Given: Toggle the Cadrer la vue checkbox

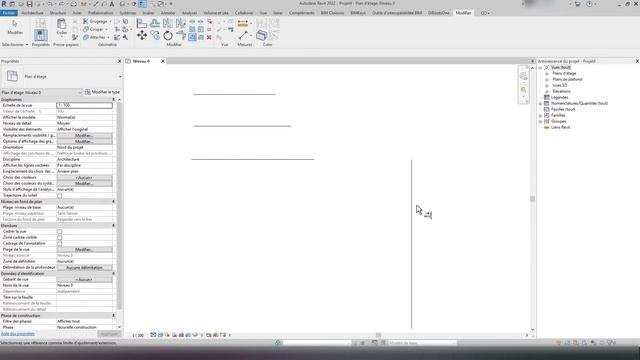Looking at the screenshot, I should point(60,231).
